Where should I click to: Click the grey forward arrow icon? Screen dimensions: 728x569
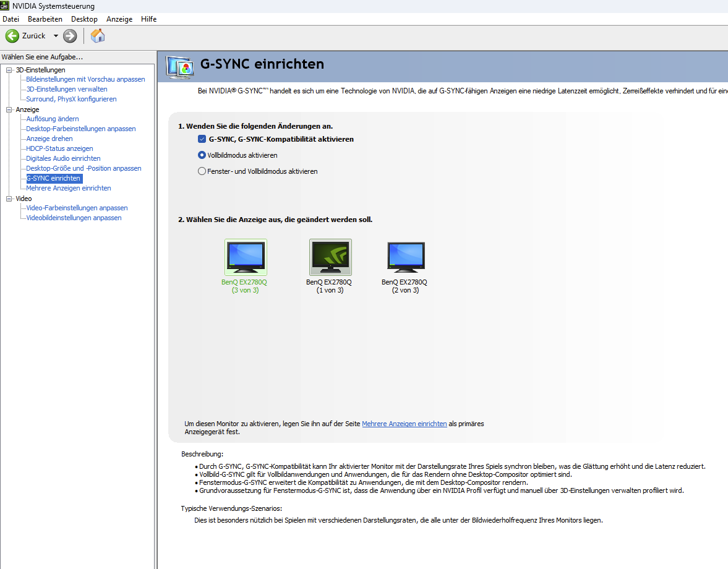[70, 36]
